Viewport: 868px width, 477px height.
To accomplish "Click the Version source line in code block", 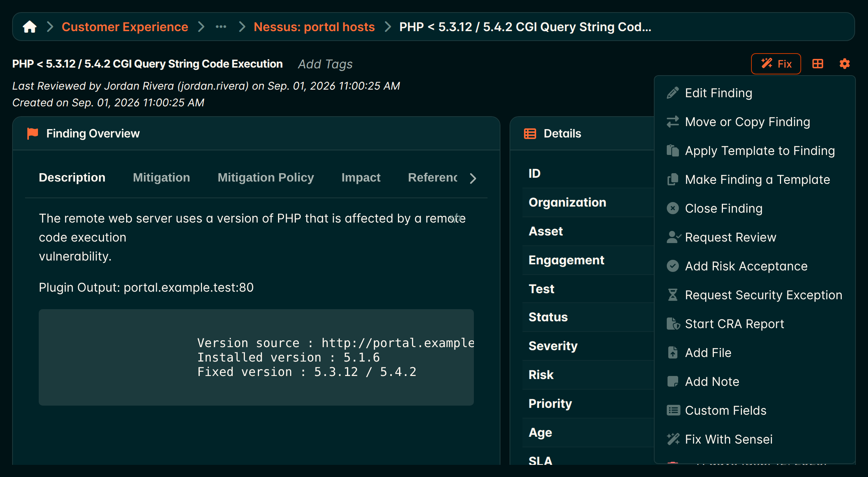I will tap(336, 343).
